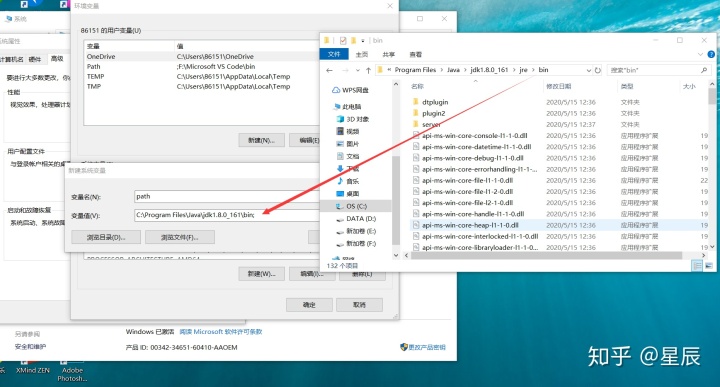Open the 查看 ribbon tab
Image resolution: width=720 pixels, height=387 pixels.
point(416,54)
